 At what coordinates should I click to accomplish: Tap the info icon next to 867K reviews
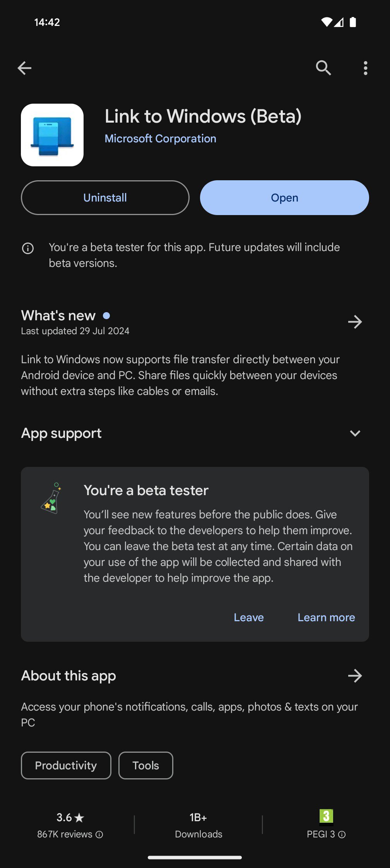[x=99, y=834]
